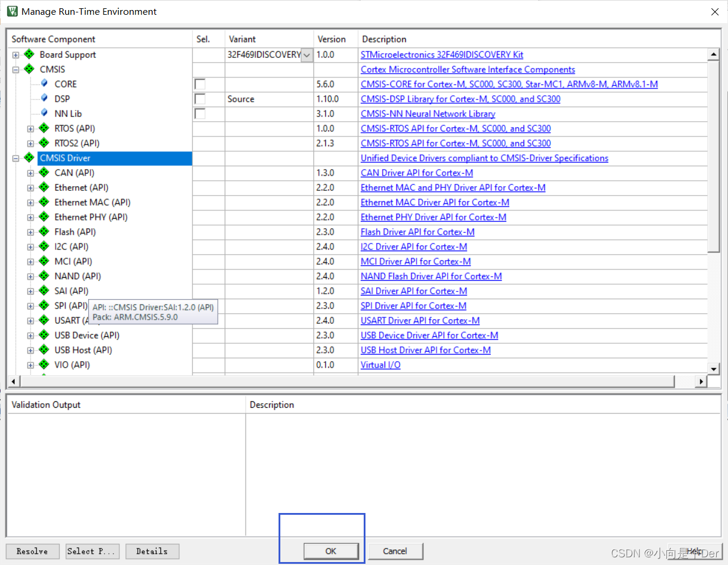
Task: Open the SPI Driver API for Cortex-M link
Action: (413, 306)
